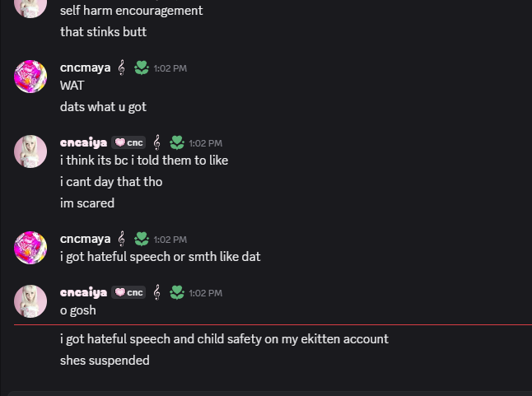Click the treble clef icon above 'o gosh'

156,292
